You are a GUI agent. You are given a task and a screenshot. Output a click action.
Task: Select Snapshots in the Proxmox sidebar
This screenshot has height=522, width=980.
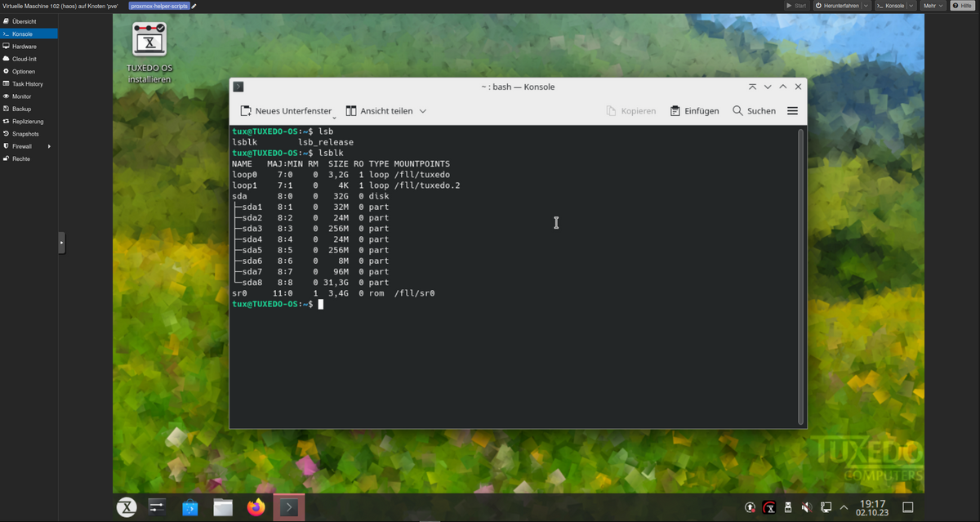pos(25,134)
